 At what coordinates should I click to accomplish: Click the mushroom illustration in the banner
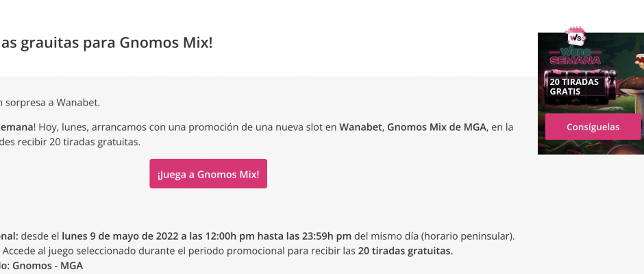click(631, 90)
